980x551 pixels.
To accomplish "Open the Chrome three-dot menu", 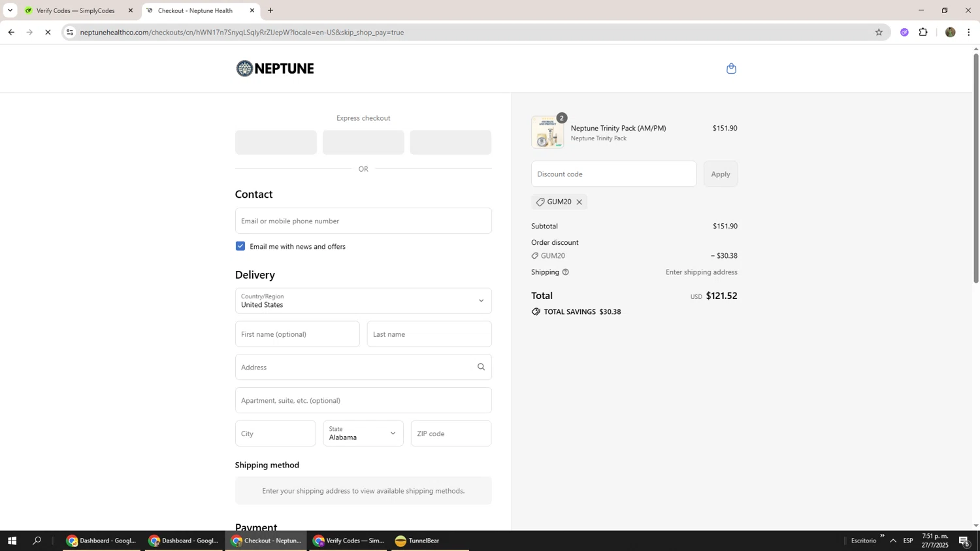I will (x=969, y=32).
